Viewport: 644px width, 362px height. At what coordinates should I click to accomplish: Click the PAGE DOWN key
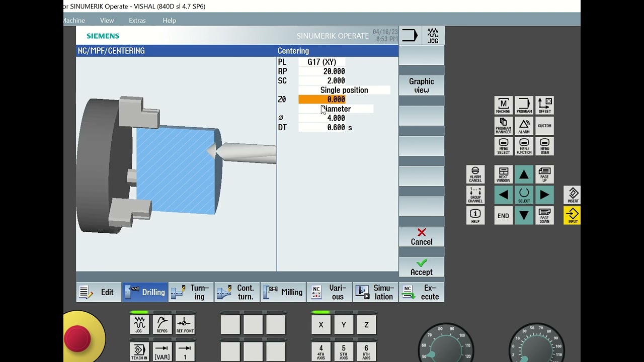544,216
